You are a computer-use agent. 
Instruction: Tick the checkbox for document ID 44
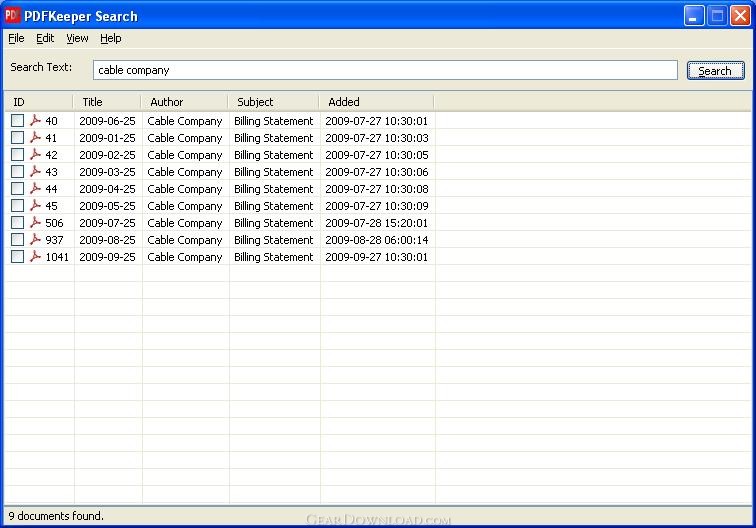(x=17, y=189)
